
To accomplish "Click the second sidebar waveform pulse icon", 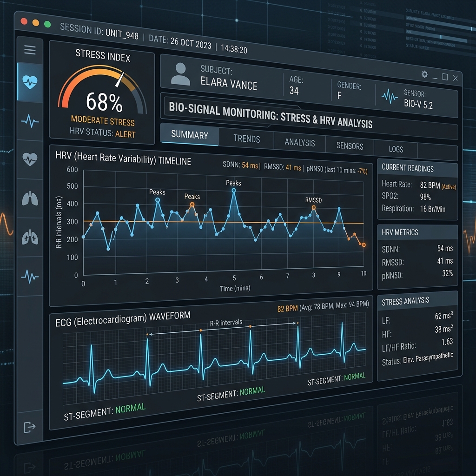I will [30, 121].
